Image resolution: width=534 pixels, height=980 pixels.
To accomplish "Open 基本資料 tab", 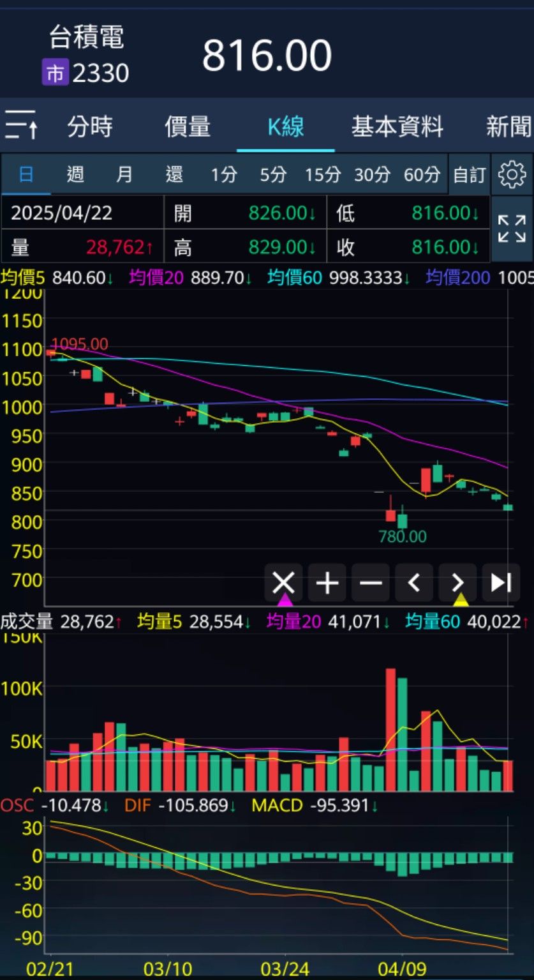I will tap(397, 126).
